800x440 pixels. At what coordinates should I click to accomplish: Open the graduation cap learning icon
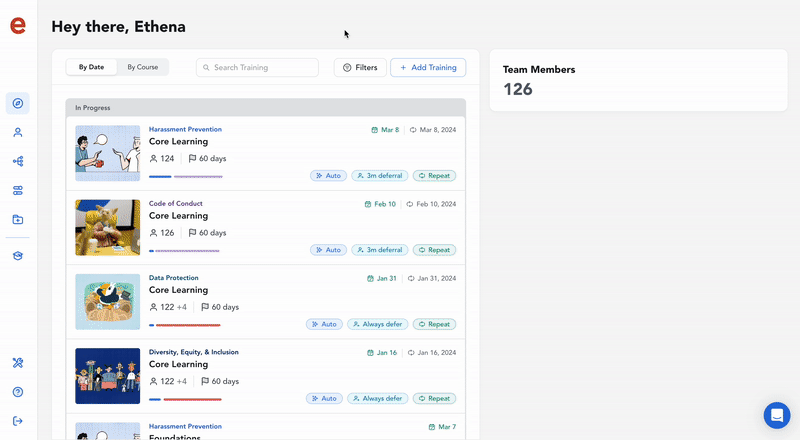pyautogui.click(x=18, y=256)
